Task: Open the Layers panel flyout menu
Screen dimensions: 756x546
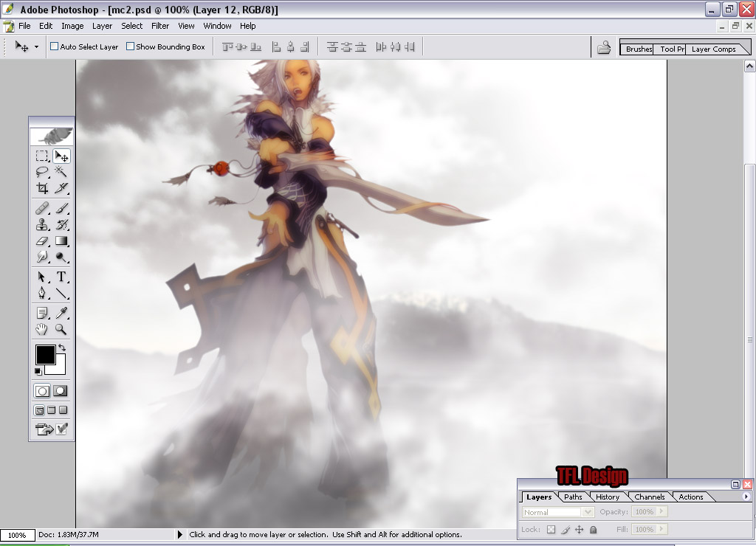Action: (x=746, y=497)
